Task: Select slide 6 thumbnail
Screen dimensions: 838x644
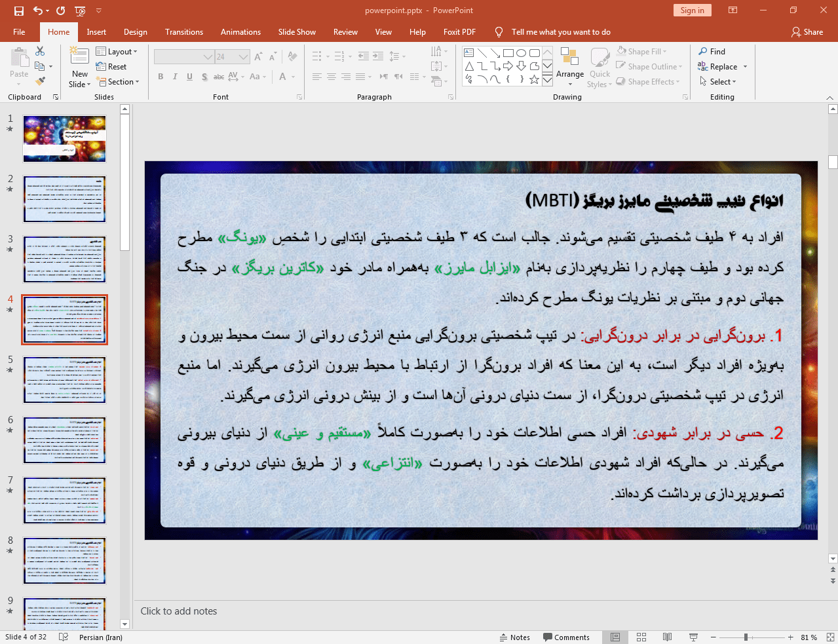Action: 65,440
